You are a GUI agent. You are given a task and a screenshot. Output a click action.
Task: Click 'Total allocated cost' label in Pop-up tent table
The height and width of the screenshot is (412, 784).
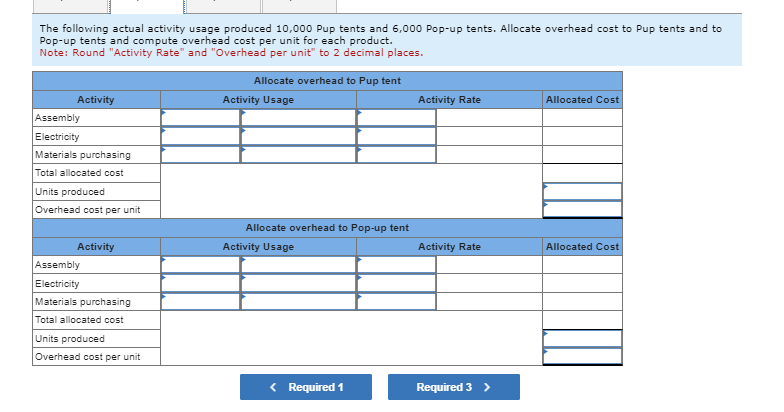pyautogui.click(x=79, y=320)
